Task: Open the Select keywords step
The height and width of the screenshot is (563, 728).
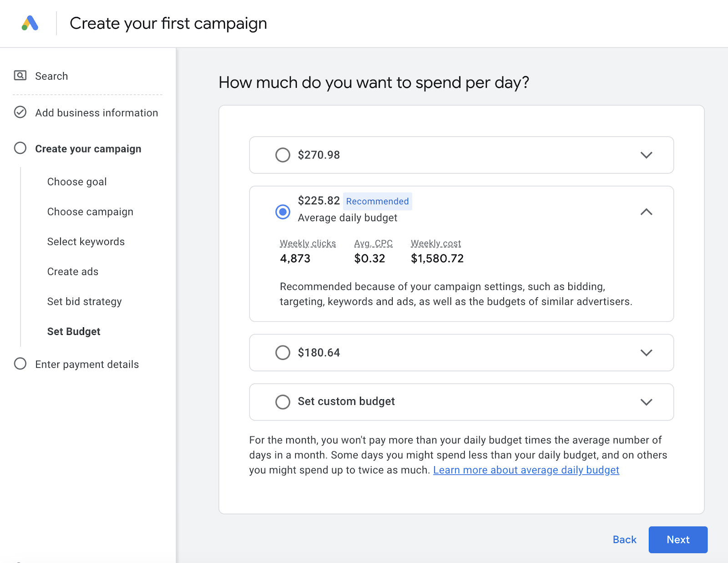Action: point(86,241)
